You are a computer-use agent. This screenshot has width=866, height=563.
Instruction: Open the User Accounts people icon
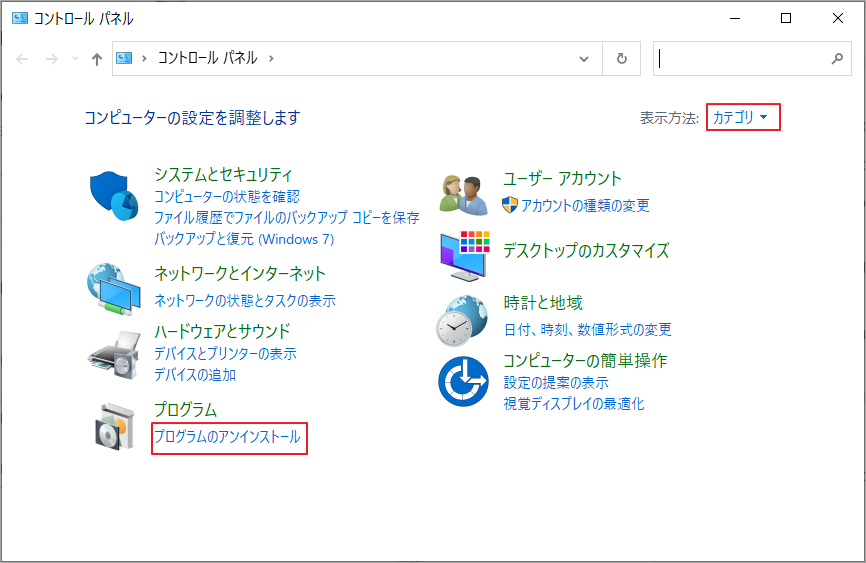tap(464, 194)
